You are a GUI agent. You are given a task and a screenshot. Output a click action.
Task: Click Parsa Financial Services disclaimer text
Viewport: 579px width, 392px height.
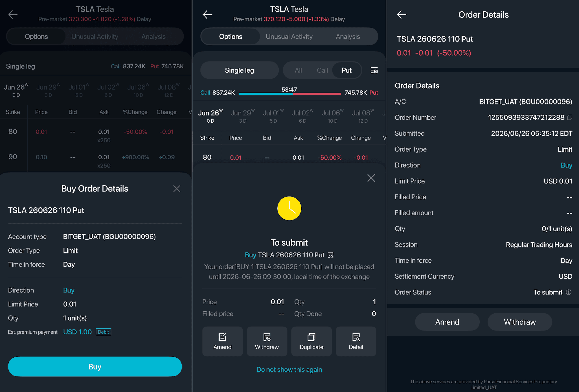point(483,384)
